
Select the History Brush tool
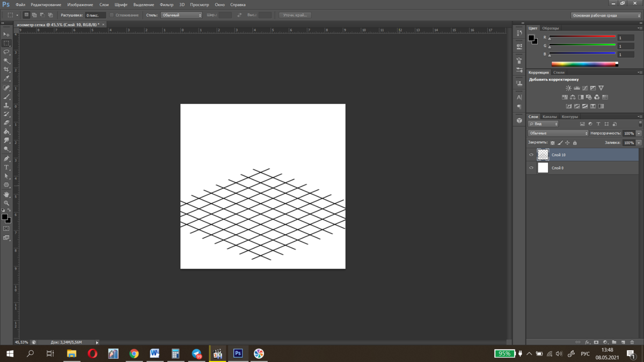coord(6,115)
